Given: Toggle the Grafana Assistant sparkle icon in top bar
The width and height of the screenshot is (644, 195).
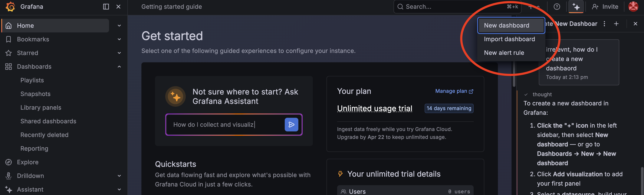Looking at the screenshot, I should click(x=576, y=7).
